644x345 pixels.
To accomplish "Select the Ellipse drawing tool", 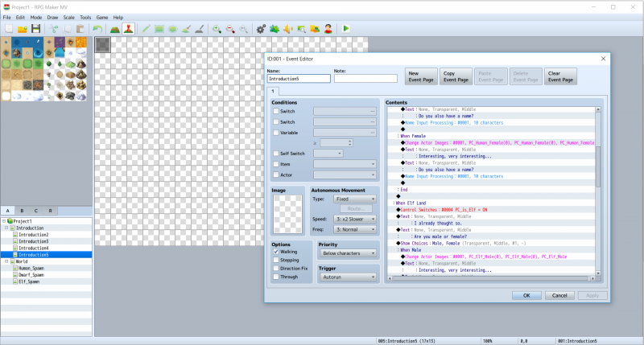I will click(x=173, y=29).
